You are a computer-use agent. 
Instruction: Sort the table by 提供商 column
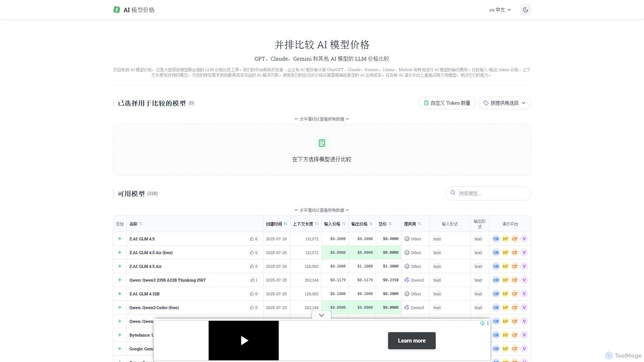[x=413, y=224]
